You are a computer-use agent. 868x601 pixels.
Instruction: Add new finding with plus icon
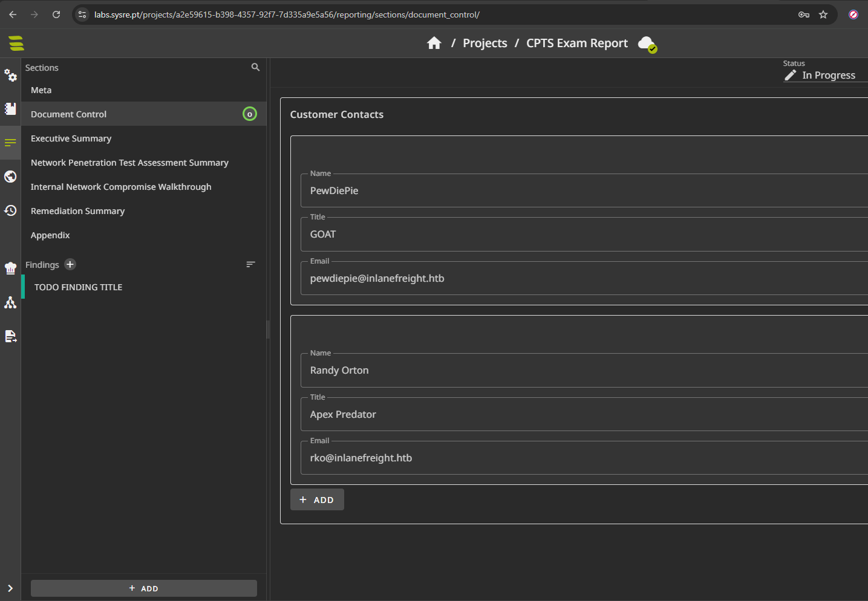70,265
